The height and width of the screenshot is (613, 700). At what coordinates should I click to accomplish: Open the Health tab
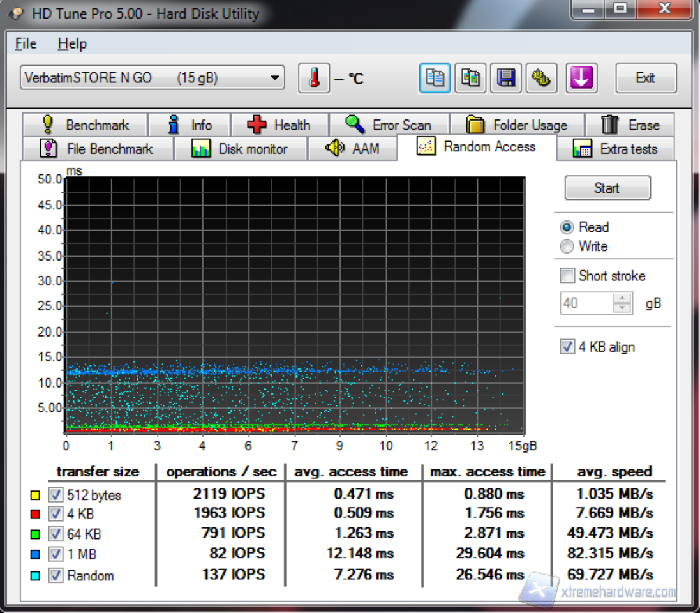[279, 125]
